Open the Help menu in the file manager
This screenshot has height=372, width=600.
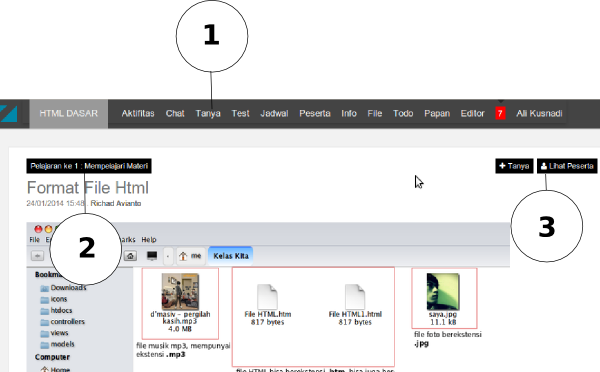(x=149, y=240)
